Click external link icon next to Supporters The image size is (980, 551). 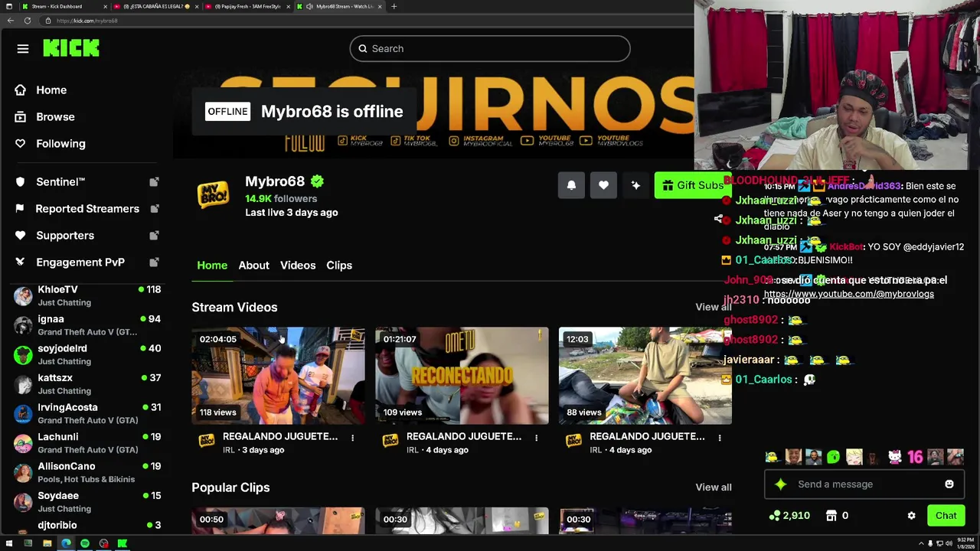pos(154,236)
